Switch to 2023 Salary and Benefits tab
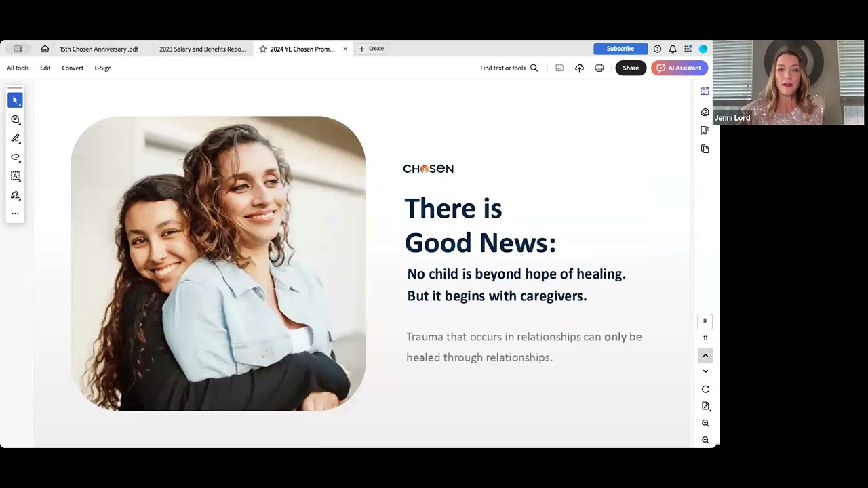The width and height of the screenshot is (868, 488). click(x=203, y=49)
